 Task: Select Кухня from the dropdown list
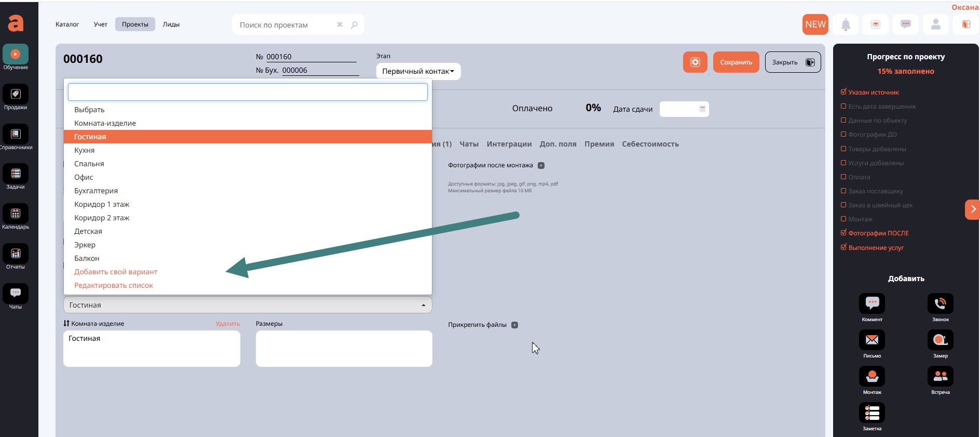(85, 150)
